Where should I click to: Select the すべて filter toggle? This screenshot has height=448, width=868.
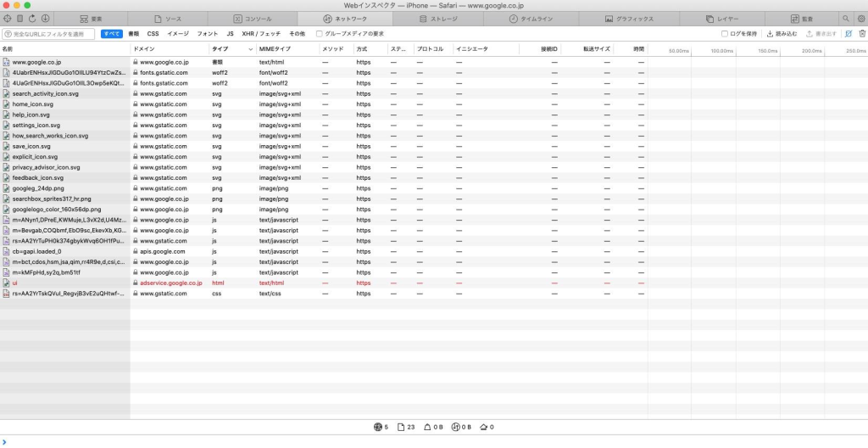click(x=111, y=34)
